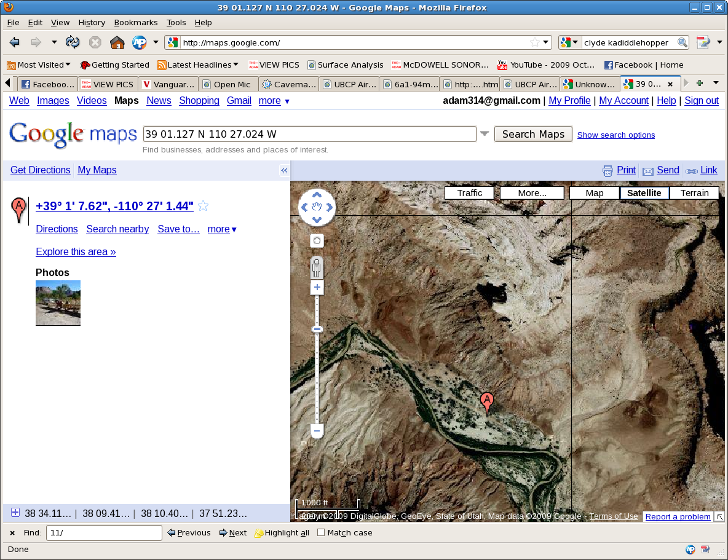The height and width of the screenshot is (560, 728).
Task: Open the search options dropdown arrow beside search box
Action: 485,134
